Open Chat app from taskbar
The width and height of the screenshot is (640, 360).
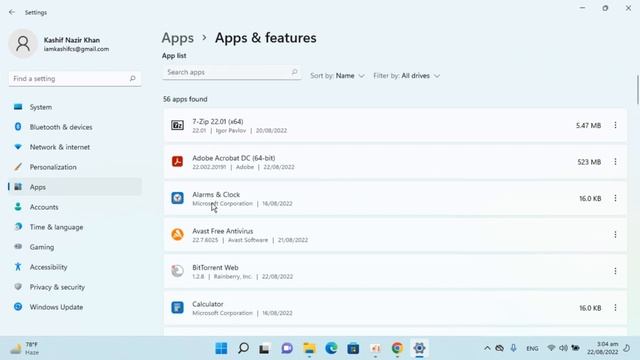(x=287, y=348)
